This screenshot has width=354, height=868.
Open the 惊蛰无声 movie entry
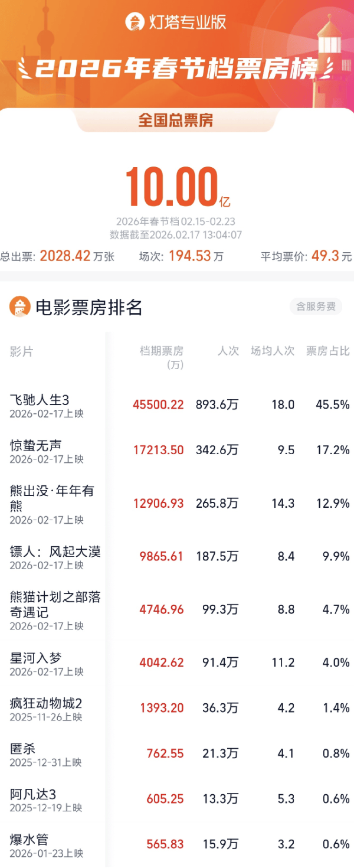(36, 445)
